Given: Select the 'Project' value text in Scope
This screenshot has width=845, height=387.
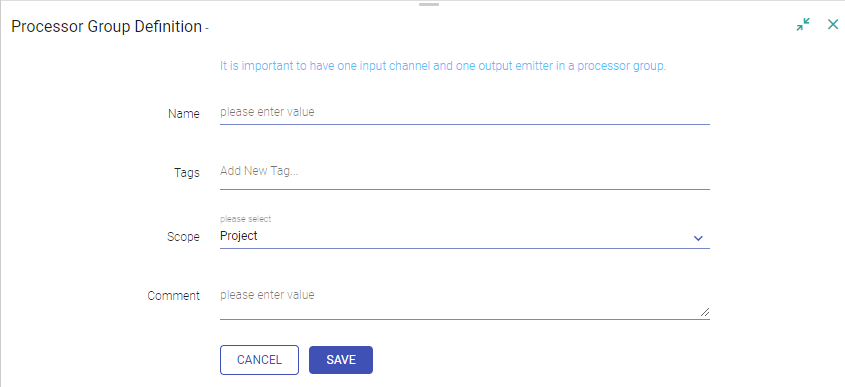Looking at the screenshot, I should [239, 236].
